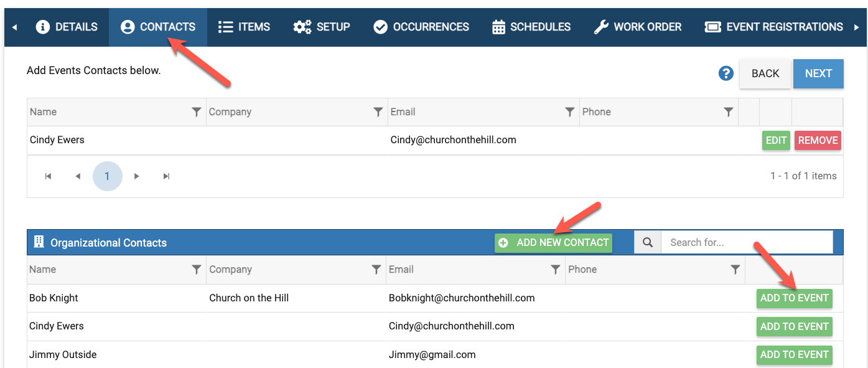Open filter dropdown for Event Contacts Company column
The width and height of the screenshot is (868, 368).
(378, 112)
